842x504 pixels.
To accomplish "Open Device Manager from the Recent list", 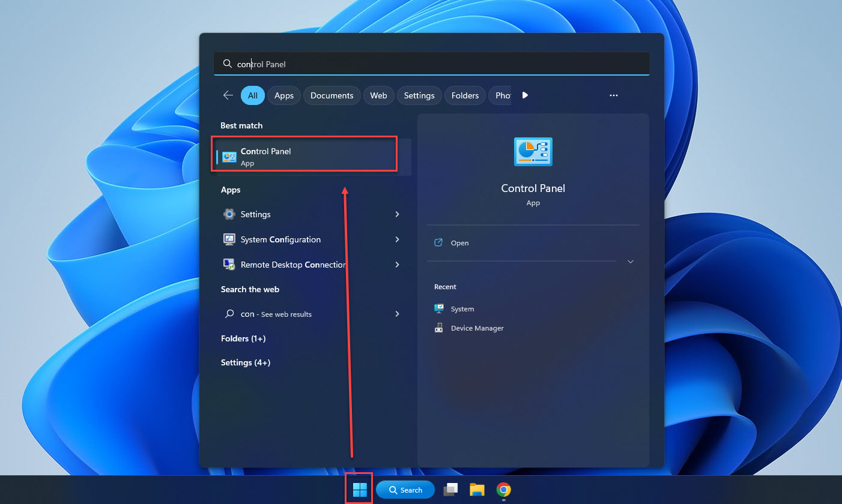I will [477, 328].
